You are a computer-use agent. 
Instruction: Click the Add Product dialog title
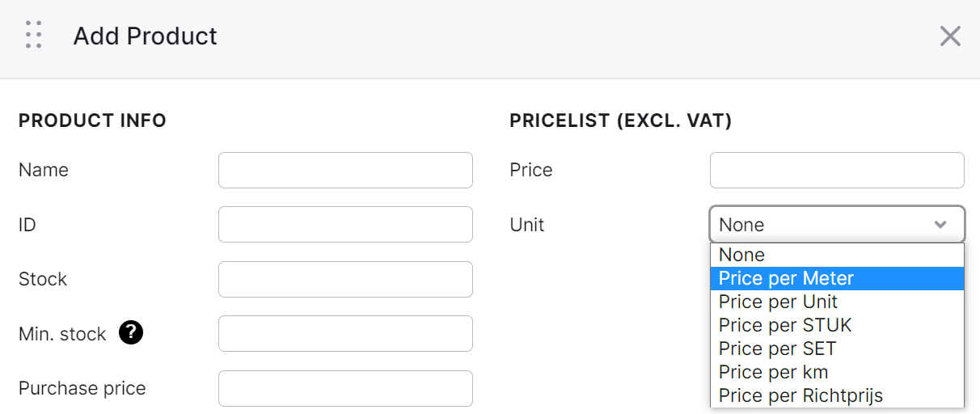point(146,36)
